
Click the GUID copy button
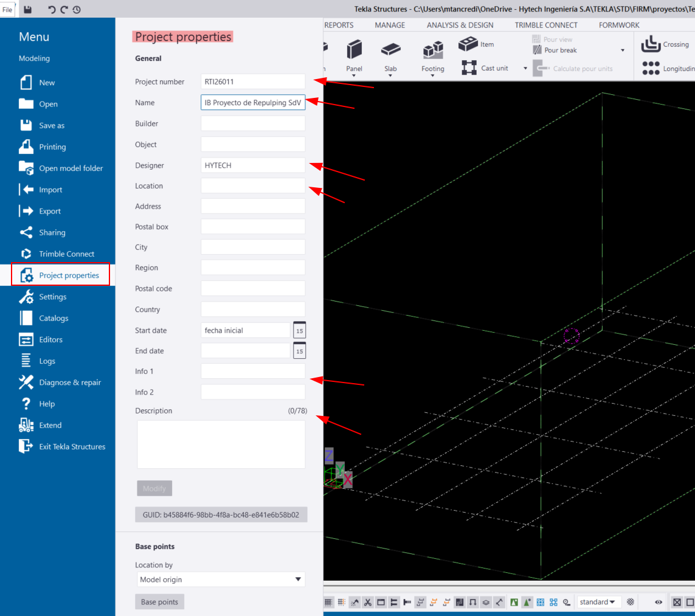coord(221,514)
